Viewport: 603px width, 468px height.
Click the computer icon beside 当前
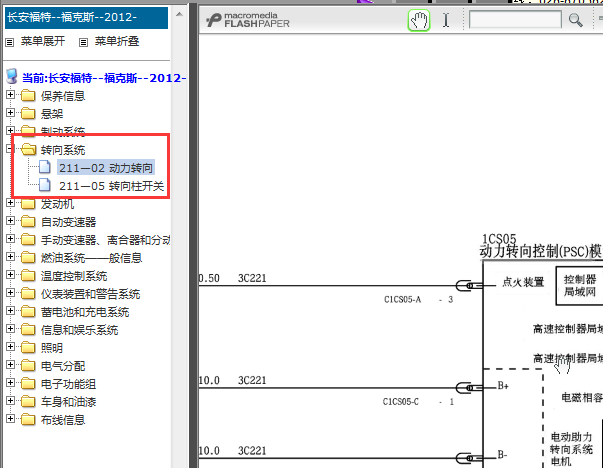(12, 77)
